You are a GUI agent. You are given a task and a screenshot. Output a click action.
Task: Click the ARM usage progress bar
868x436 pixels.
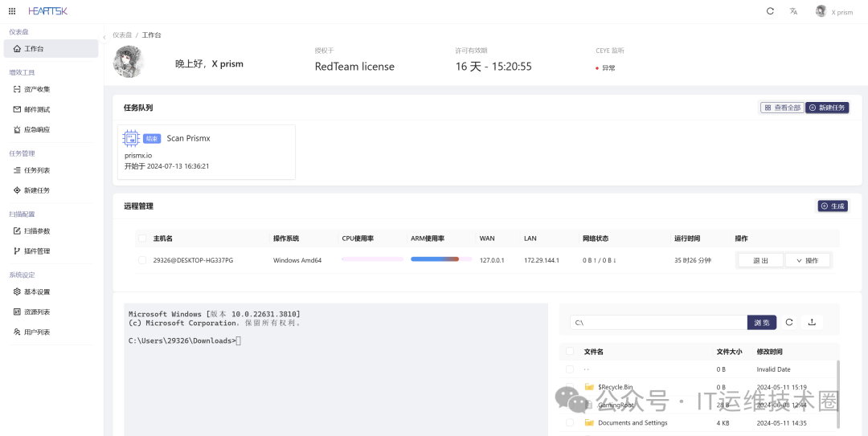tap(435, 259)
